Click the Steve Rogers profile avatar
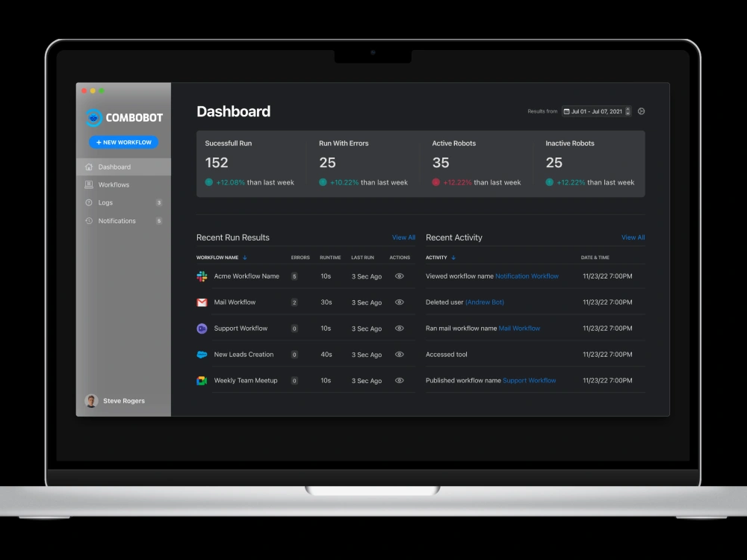 click(x=90, y=401)
